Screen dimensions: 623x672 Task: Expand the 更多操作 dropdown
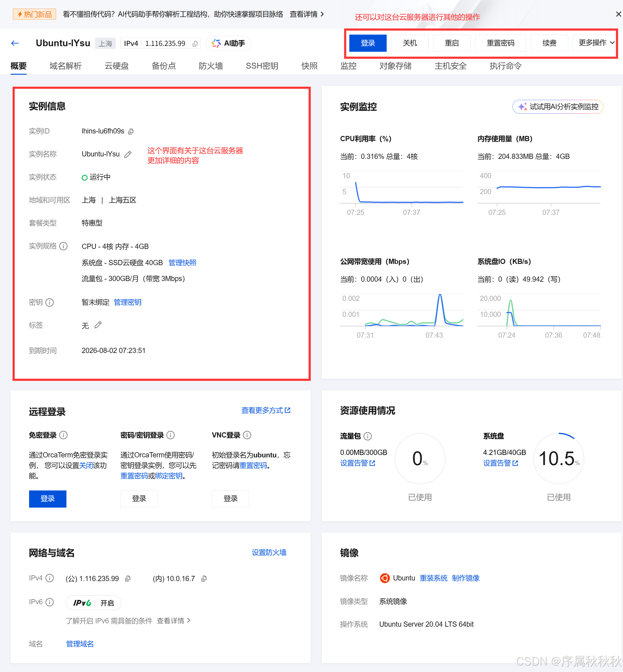(596, 43)
